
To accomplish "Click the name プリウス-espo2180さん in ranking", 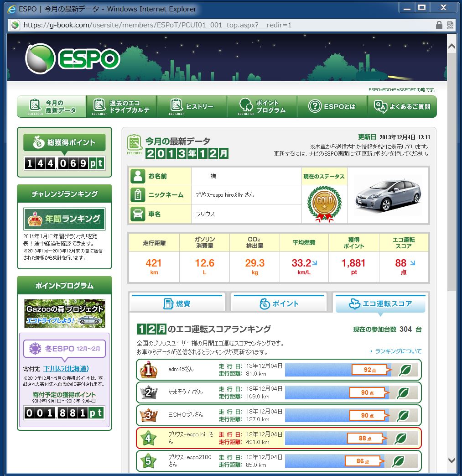I will coord(190,460).
